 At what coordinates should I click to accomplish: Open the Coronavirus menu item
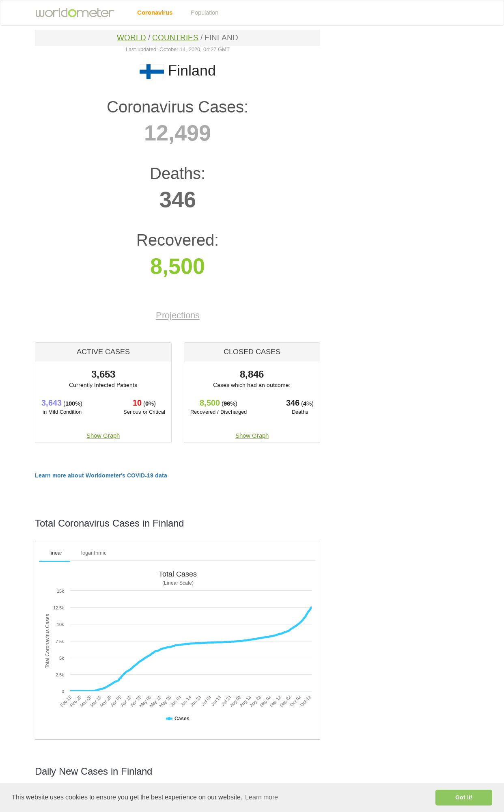[x=155, y=13]
